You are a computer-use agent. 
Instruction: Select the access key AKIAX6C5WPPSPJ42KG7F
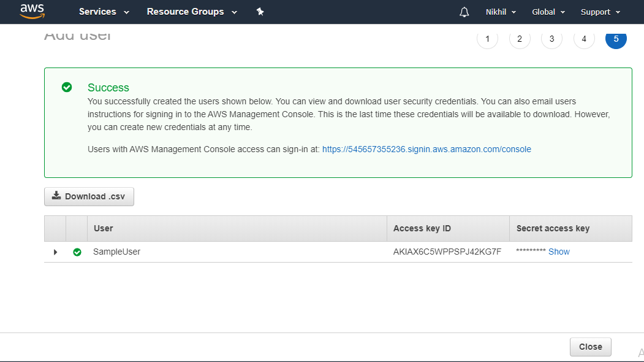(x=447, y=252)
